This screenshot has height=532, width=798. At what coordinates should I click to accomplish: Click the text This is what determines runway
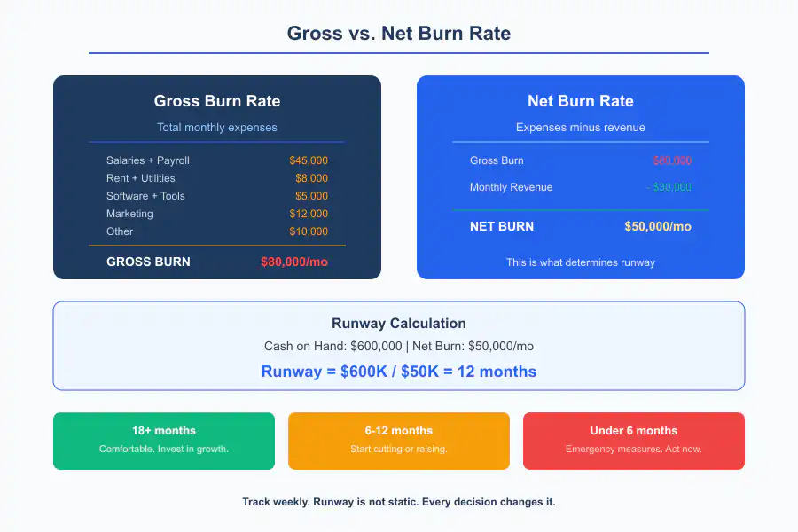[x=581, y=262]
